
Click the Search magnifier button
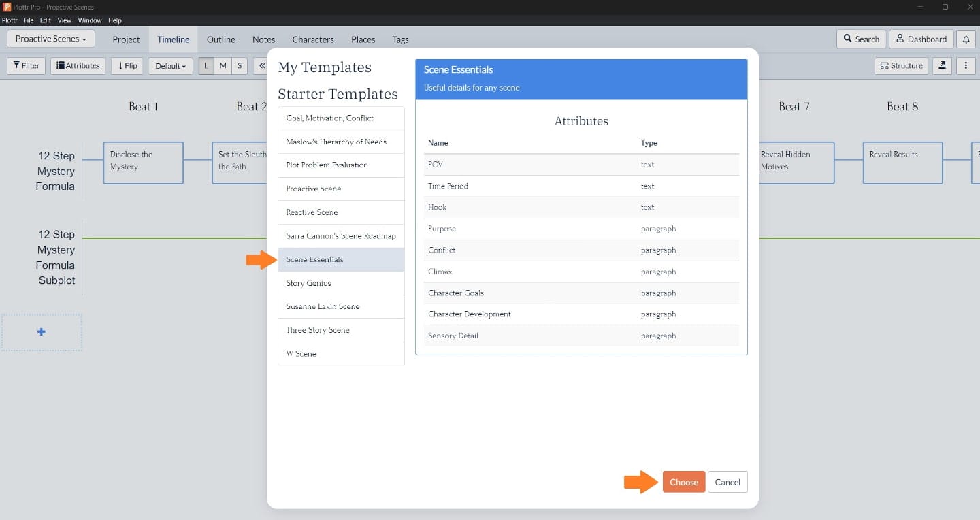tap(861, 39)
